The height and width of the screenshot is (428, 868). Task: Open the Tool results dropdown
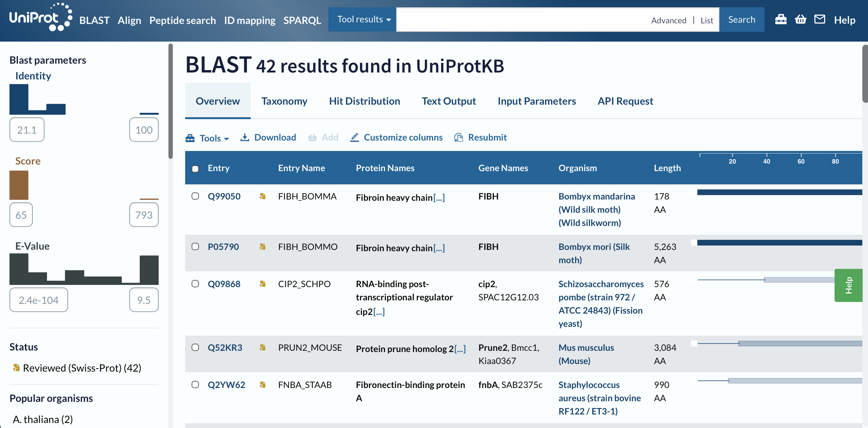tap(362, 20)
